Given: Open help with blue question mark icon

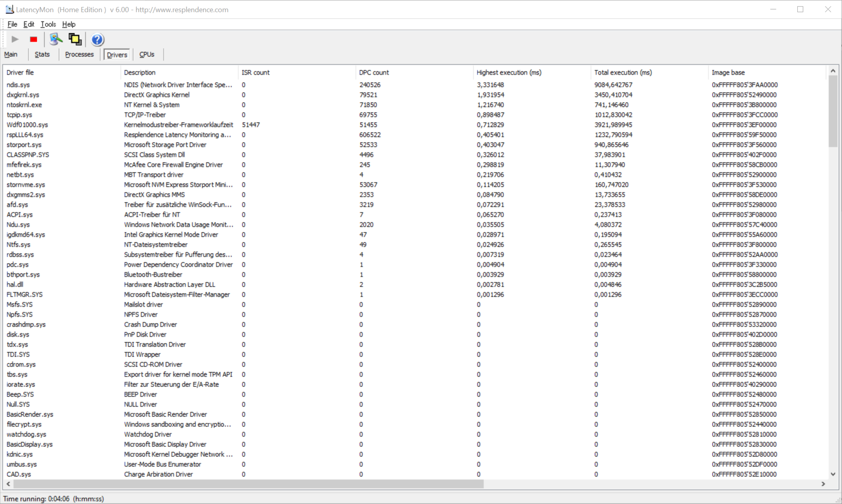Looking at the screenshot, I should coord(97,40).
